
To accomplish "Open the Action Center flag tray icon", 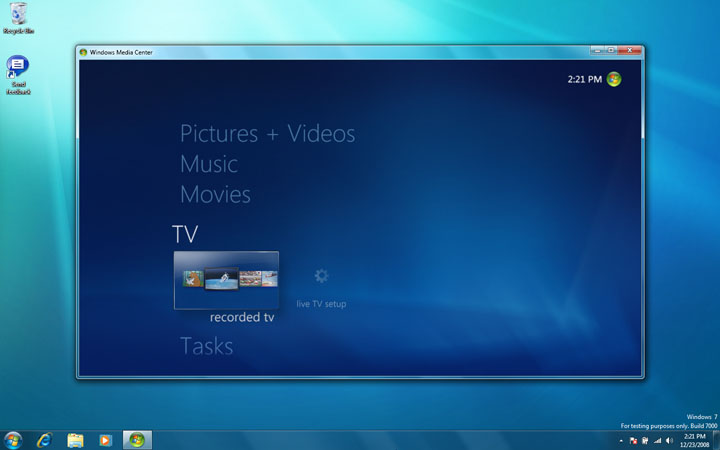I will pyautogui.click(x=634, y=441).
